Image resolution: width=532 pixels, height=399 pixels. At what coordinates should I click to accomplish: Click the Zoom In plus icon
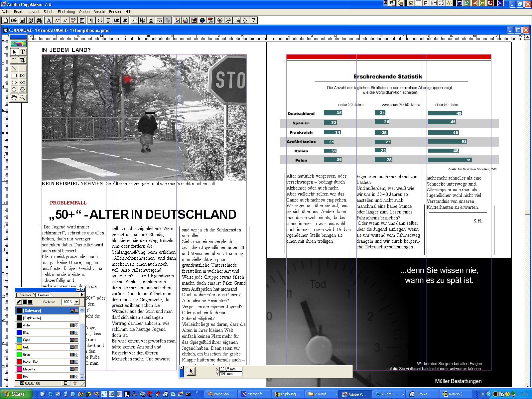(220, 20)
